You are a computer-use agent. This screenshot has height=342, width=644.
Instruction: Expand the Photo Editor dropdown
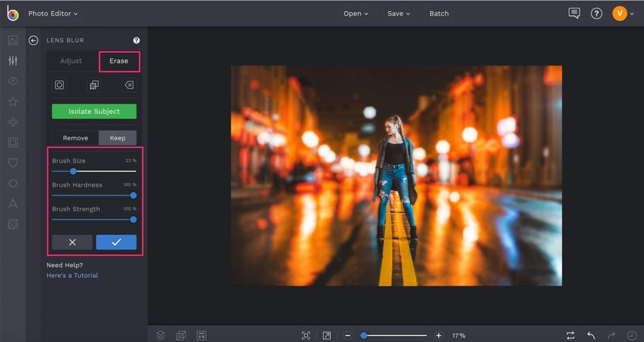pos(53,14)
